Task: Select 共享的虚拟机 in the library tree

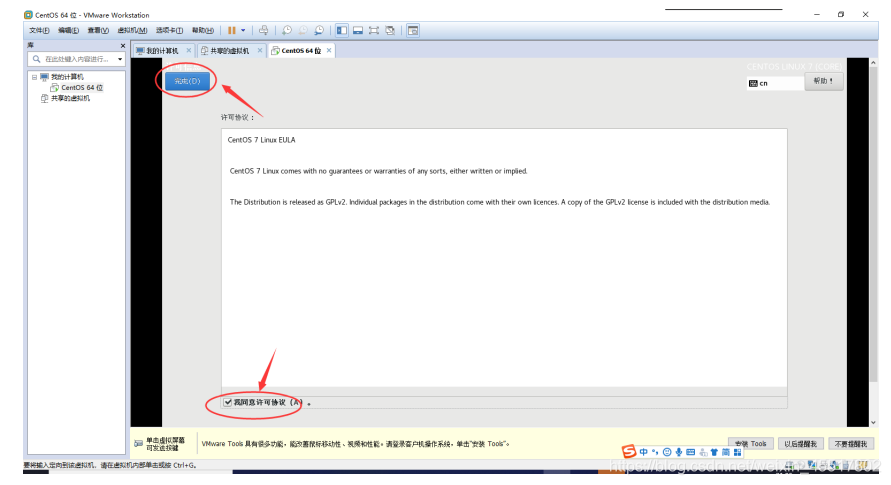Action: [x=70, y=98]
